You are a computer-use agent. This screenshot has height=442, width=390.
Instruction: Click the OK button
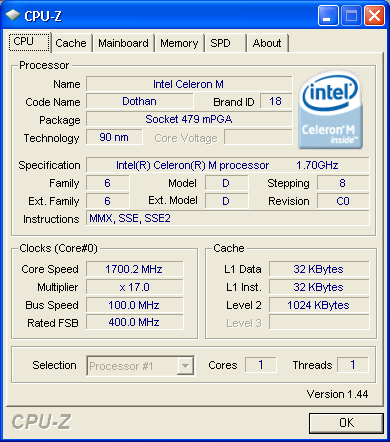tap(346, 423)
